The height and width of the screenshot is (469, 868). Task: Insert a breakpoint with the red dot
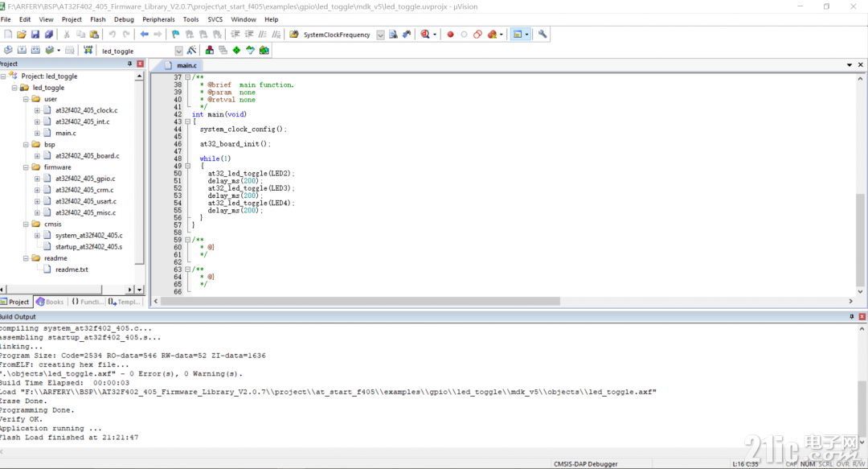[x=450, y=35]
